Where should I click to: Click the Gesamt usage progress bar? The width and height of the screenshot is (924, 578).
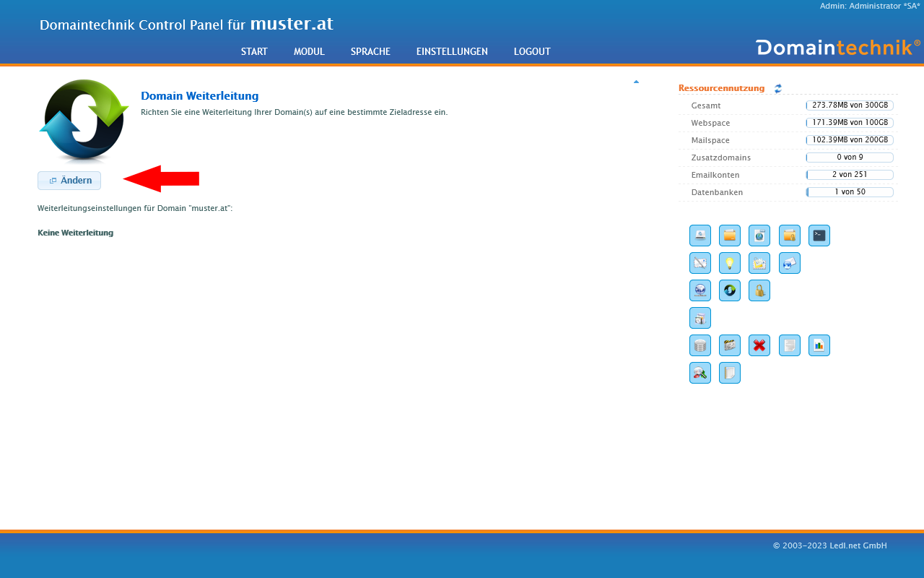[x=850, y=105]
